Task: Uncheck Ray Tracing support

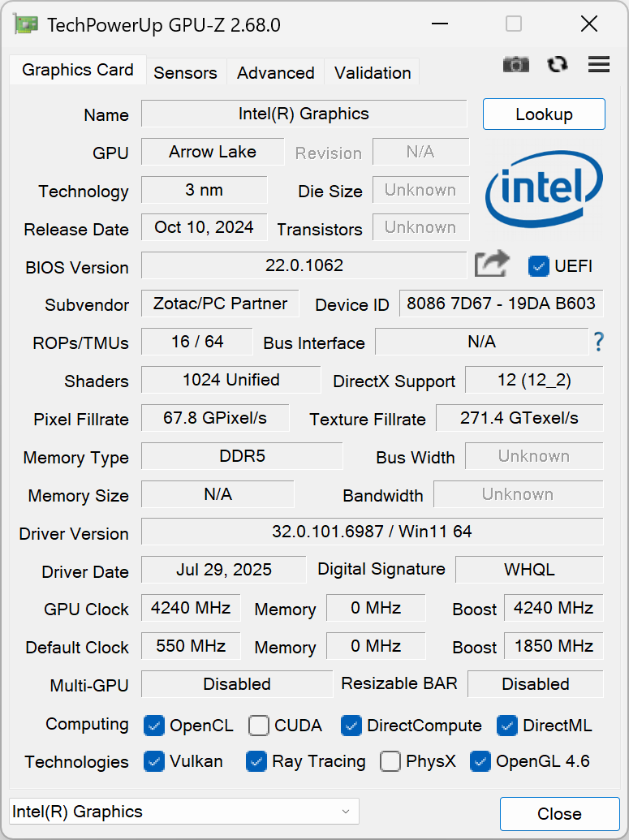Action: click(x=256, y=762)
